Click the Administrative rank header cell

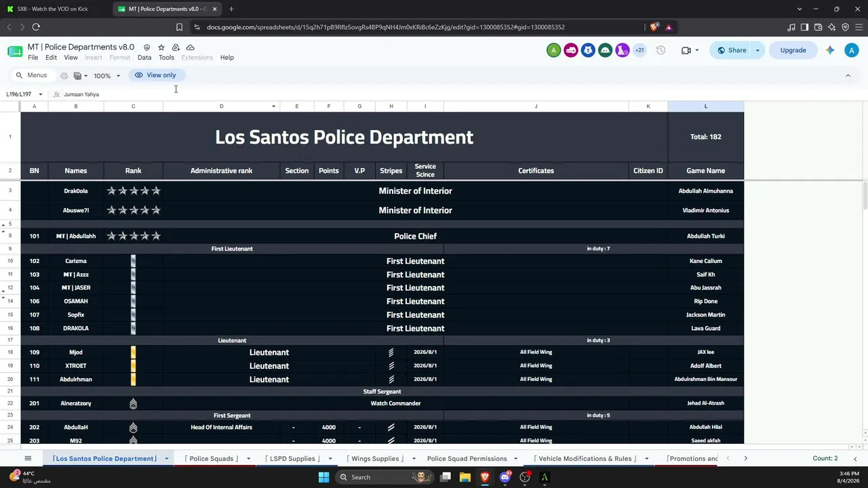coord(221,171)
